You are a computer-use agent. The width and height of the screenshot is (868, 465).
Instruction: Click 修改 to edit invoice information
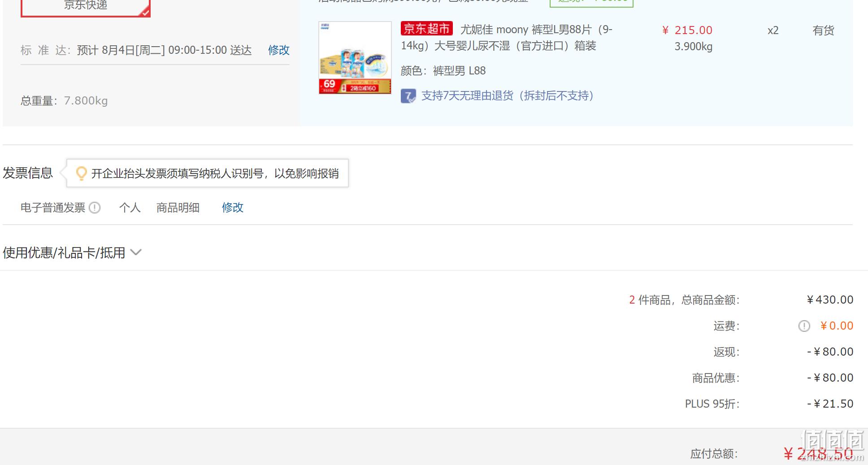click(233, 208)
